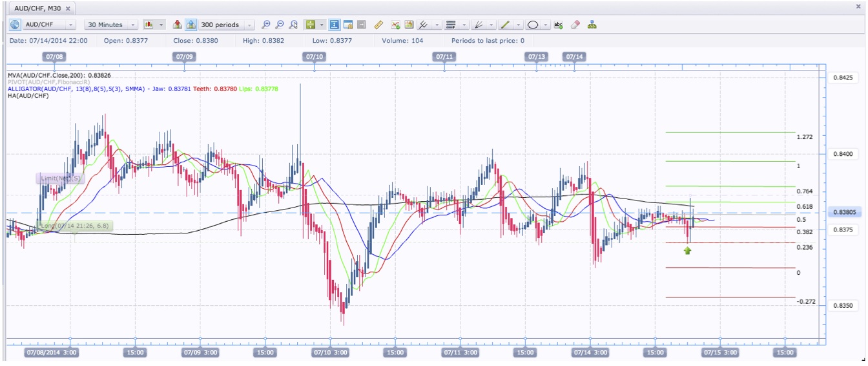This screenshot has height=366, width=868.
Task: Toggle the blue auto-fit vertical scale button
Action: point(334,25)
